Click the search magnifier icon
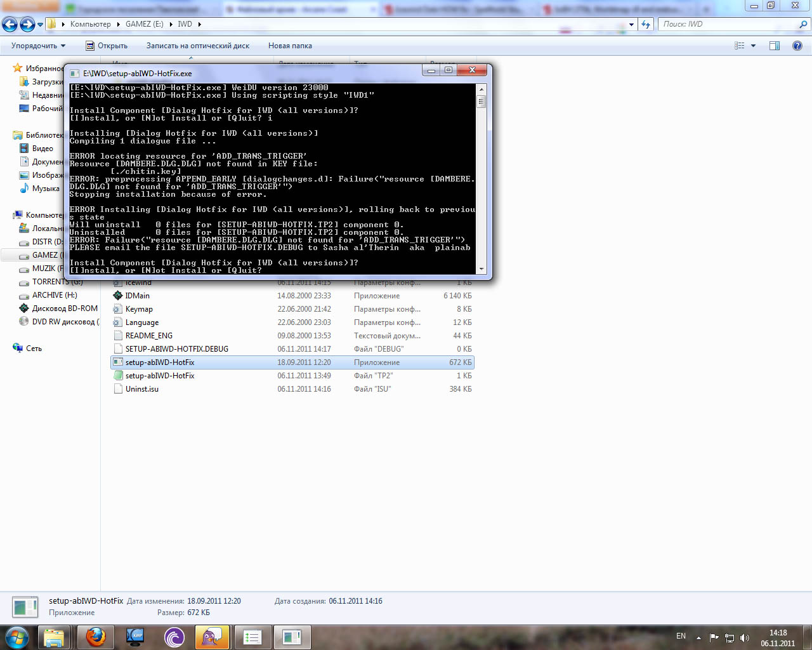The width and height of the screenshot is (812, 650). (804, 24)
